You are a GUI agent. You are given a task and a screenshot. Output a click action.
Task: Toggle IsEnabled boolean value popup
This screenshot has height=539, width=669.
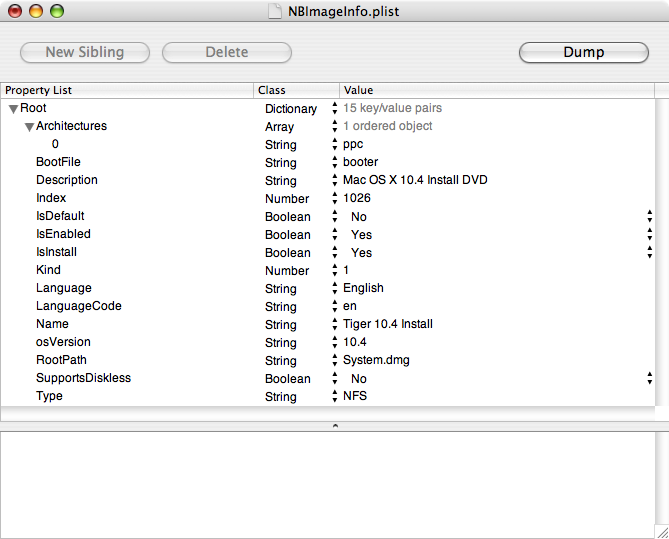649,234
